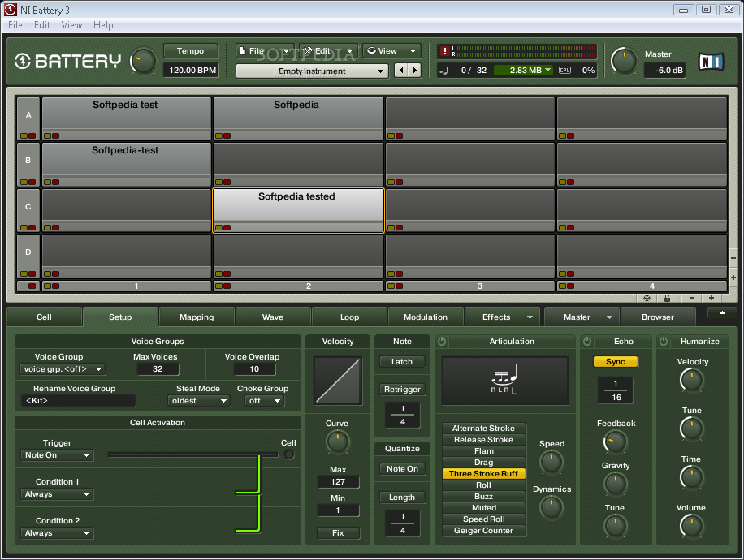Image resolution: width=744 pixels, height=560 pixels.
Task: Switch to the Wave tab
Action: point(273,317)
